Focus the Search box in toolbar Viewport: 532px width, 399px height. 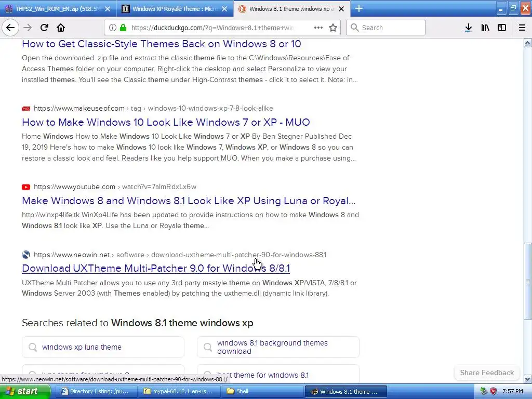point(385,28)
